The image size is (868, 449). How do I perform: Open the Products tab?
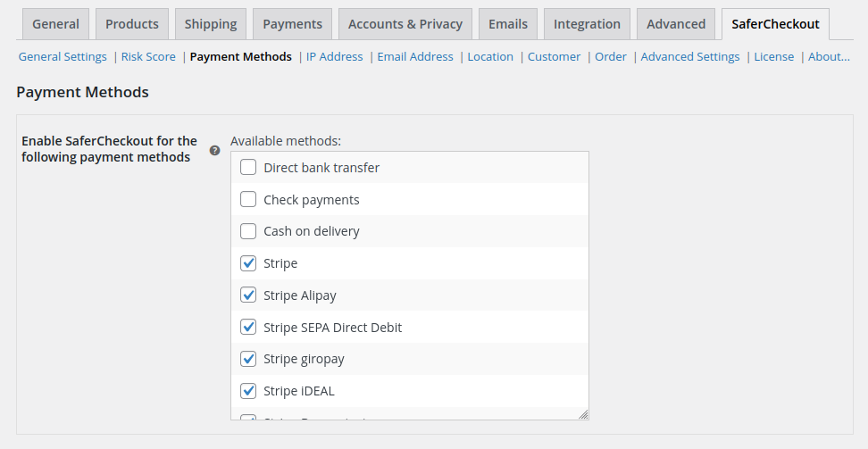pyautogui.click(x=132, y=24)
